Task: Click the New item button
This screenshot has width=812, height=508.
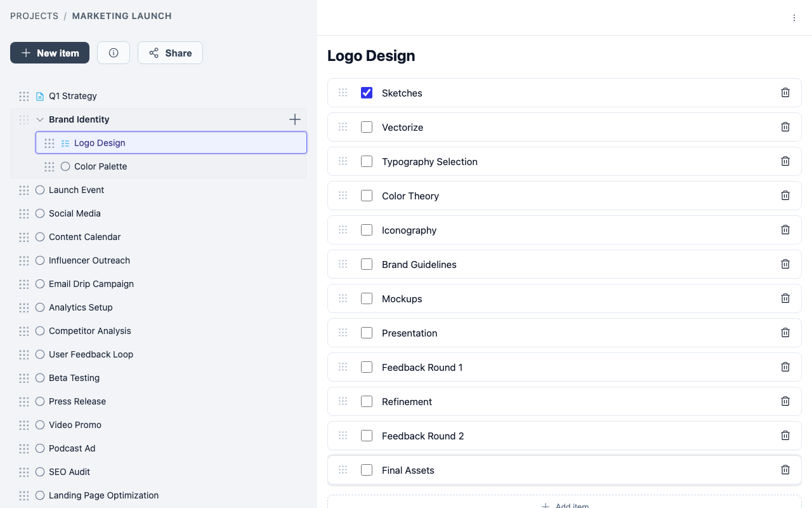Action: point(49,53)
